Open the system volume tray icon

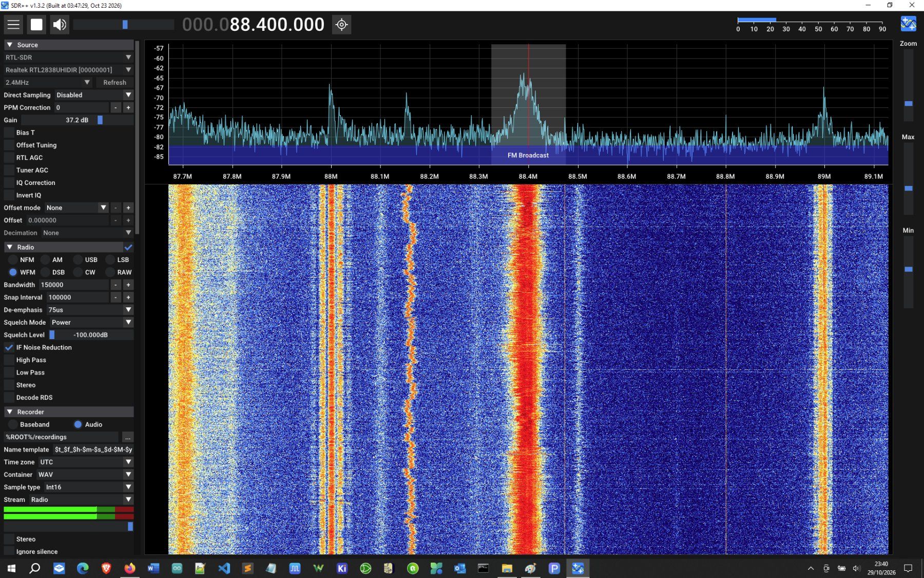(856, 568)
